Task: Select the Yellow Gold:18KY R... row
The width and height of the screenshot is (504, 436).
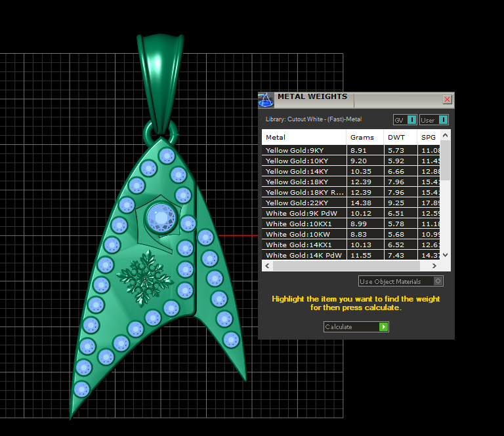Action: pyautogui.click(x=351, y=192)
